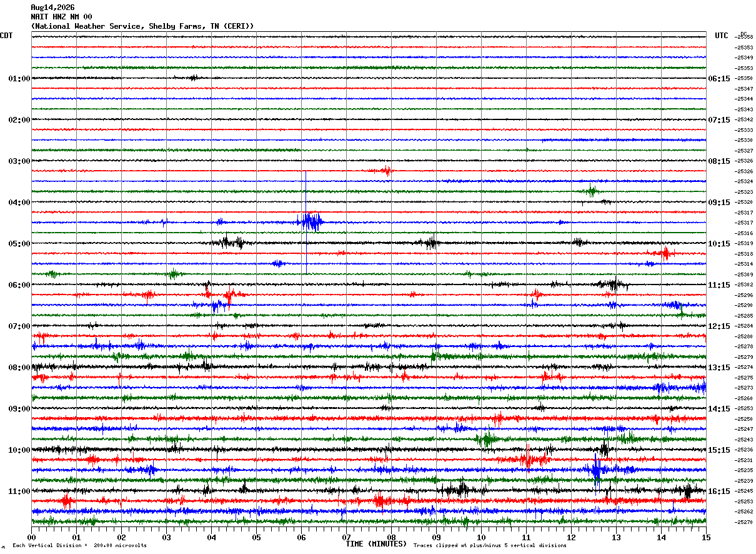Select the 06:00 CDT row label
This screenshot has height=554, width=756.
(19, 285)
